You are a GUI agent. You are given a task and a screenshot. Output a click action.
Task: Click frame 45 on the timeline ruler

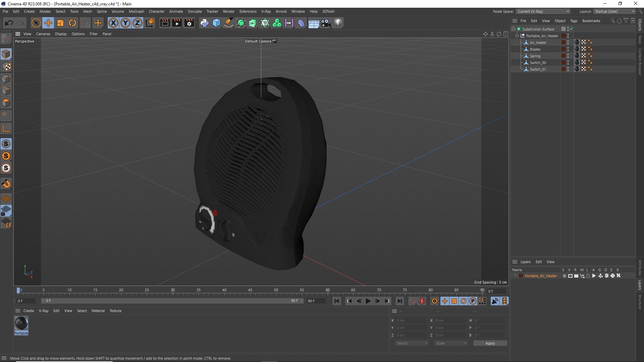[x=250, y=290]
